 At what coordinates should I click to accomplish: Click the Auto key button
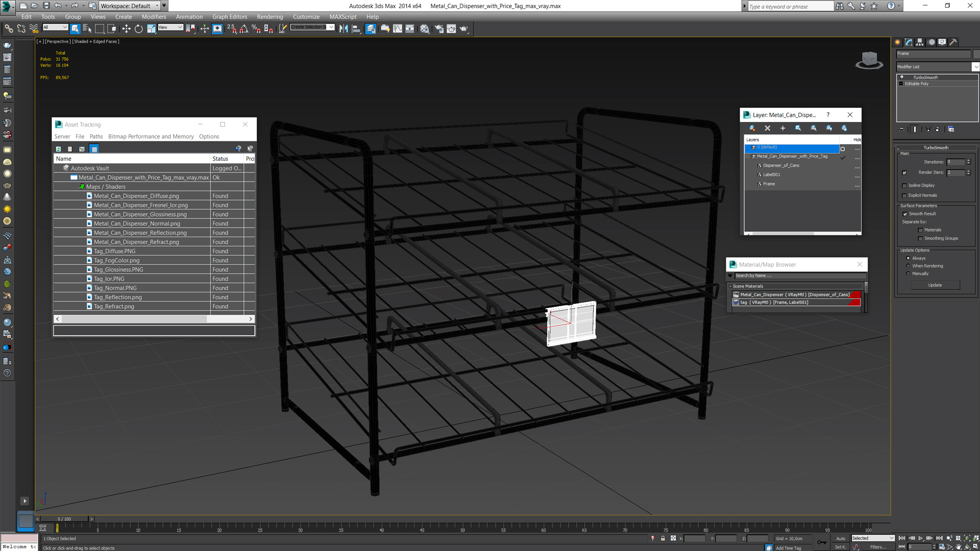click(840, 538)
